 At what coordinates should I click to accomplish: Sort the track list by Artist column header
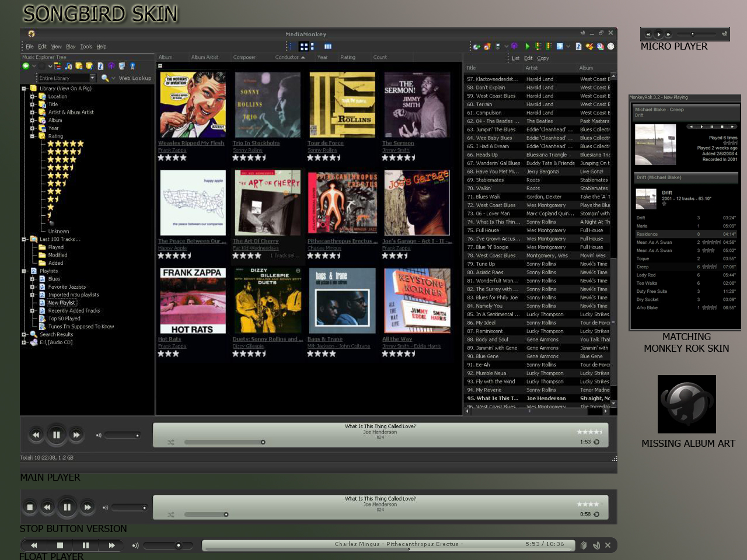coord(531,68)
